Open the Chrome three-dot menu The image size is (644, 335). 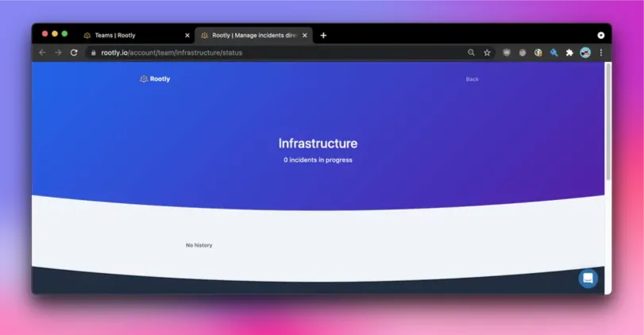[x=601, y=52]
